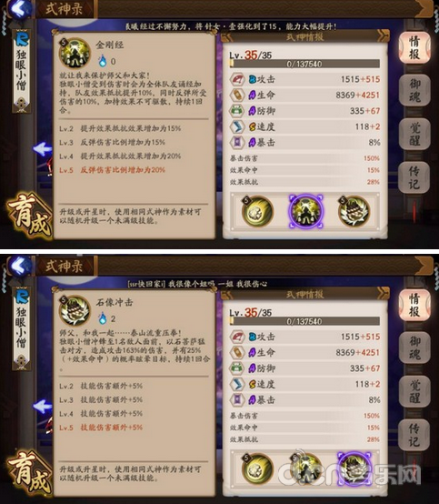Image resolution: width=439 pixels, height=504 pixels.
Task: Collapse panel with blue left arrow, bottom screenshot
Action: coord(43,407)
